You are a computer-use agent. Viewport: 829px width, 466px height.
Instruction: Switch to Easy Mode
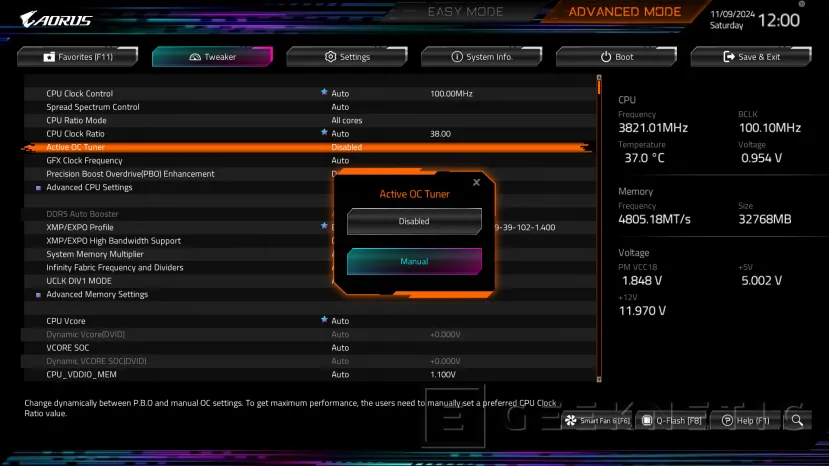pyautogui.click(x=465, y=12)
